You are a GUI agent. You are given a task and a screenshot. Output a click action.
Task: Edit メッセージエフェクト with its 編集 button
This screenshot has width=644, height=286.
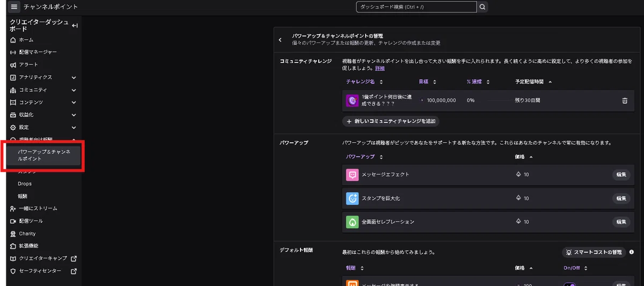[x=621, y=174]
